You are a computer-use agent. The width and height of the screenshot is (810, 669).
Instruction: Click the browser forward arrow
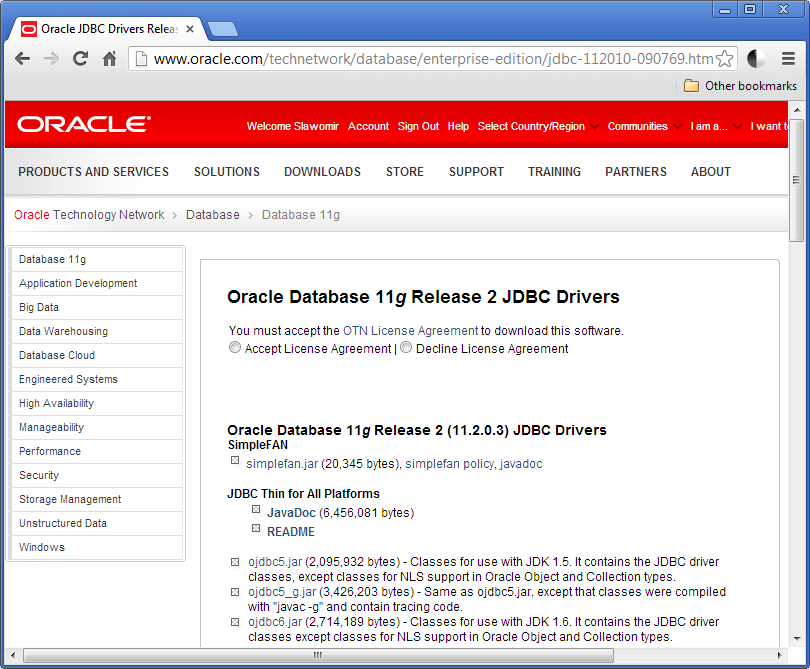[51, 58]
